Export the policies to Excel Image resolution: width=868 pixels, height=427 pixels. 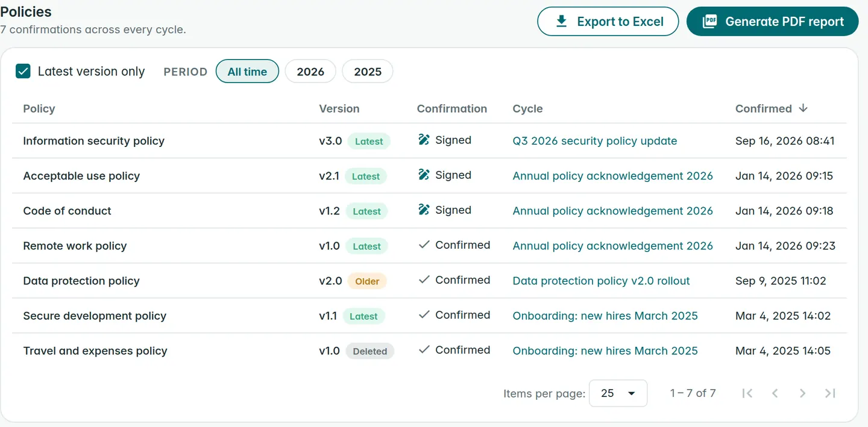pyautogui.click(x=608, y=22)
